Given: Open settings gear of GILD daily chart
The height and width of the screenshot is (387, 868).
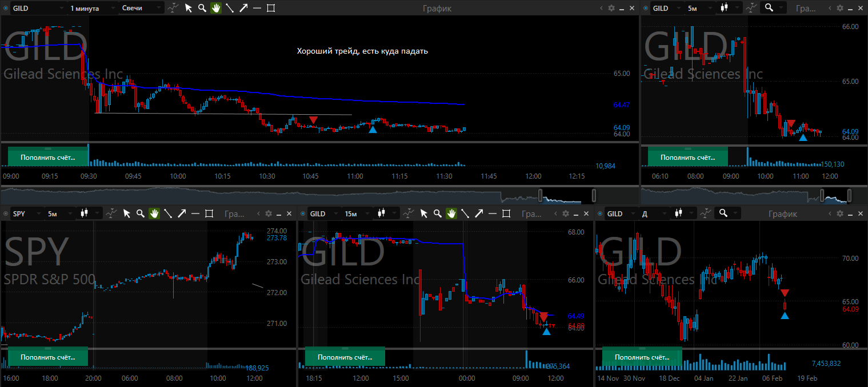Looking at the screenshot, I should click(840, 213).
